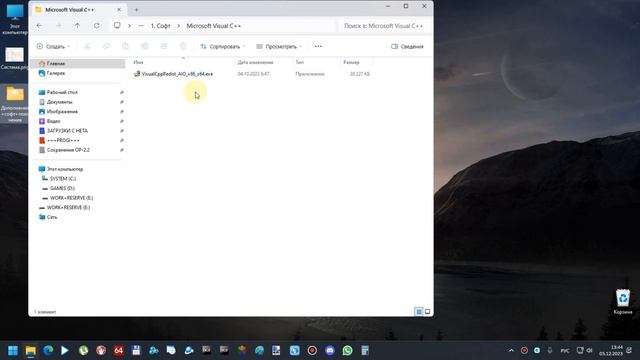Click the Cut scissors icon in toolbar
The image size is (640, 360).
[87, 47]
